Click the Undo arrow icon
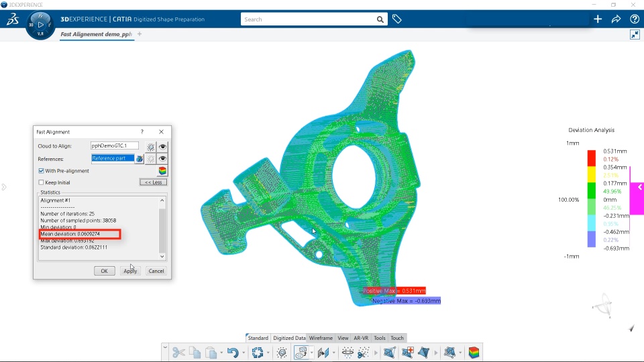This screenshot has height=362, width=644. click(233, 352)
